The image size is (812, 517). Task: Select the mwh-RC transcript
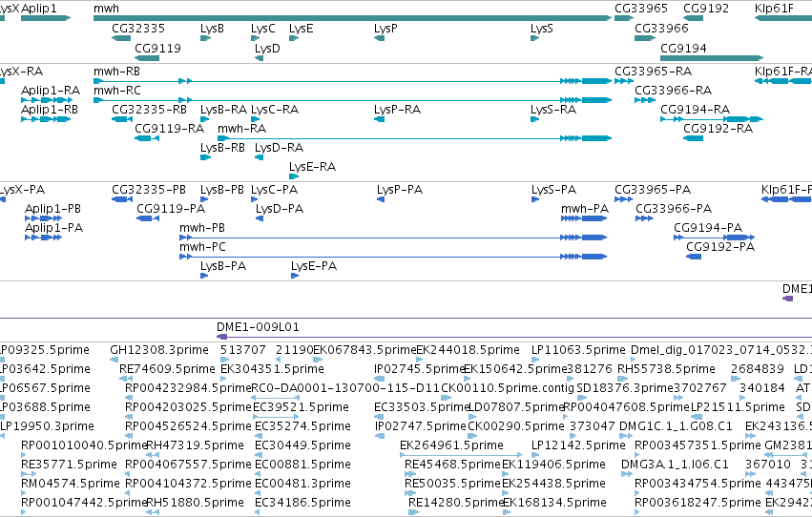tap(353, 100)
